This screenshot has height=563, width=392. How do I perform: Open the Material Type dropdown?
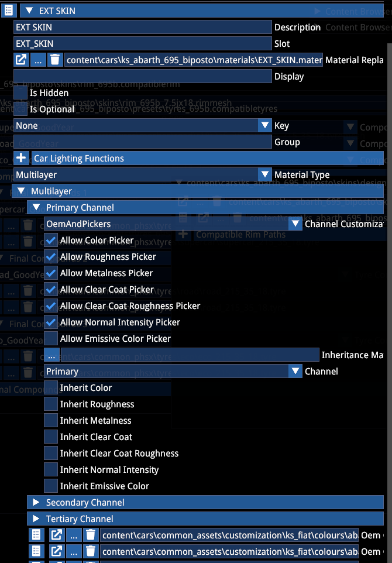(x=143, y=175)
